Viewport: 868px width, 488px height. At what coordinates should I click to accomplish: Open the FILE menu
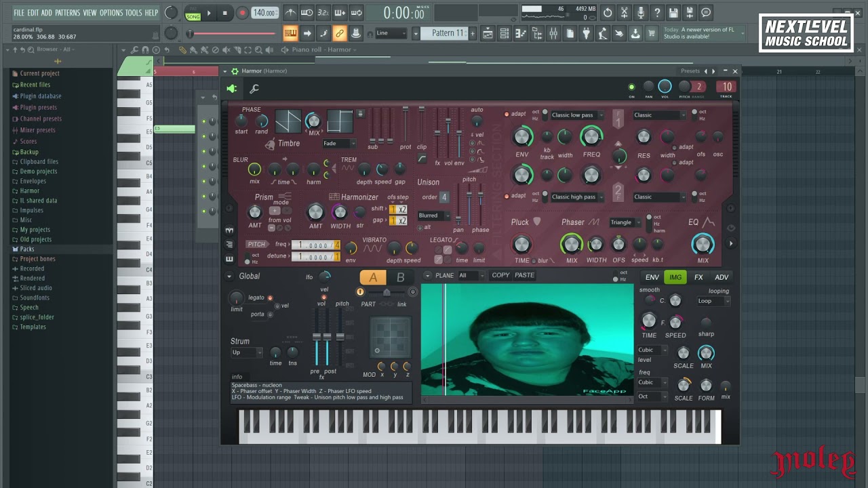(x=19, y=13)
